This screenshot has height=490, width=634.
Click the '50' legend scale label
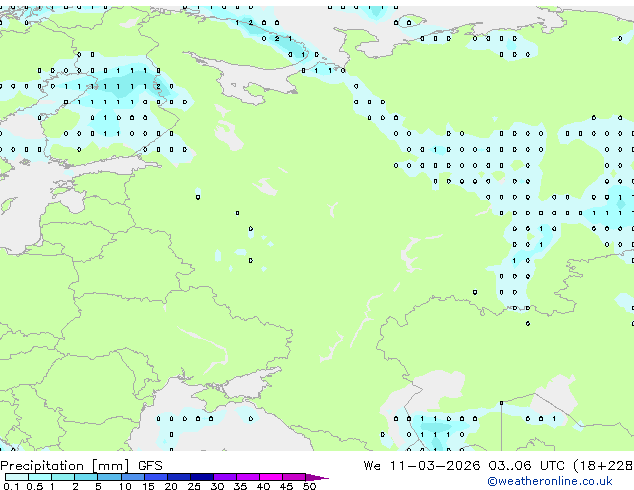309,486
